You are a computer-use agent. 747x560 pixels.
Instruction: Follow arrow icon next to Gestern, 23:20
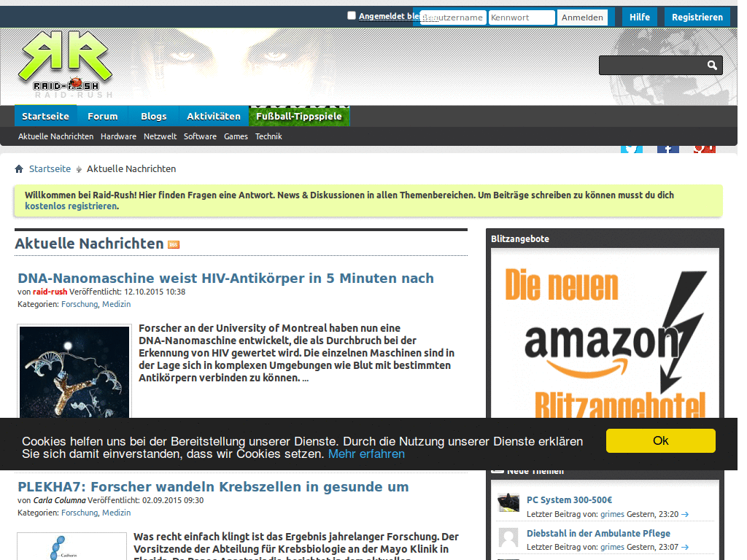tap(684, 514)
